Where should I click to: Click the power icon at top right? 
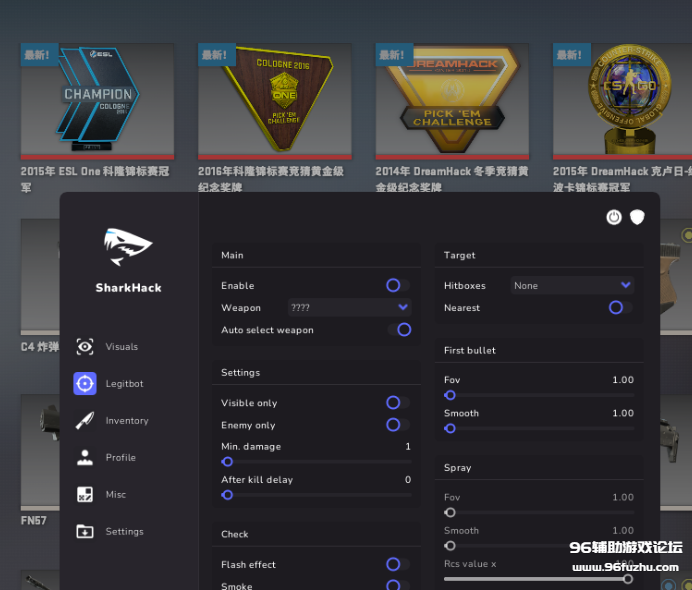click(614, 217)
